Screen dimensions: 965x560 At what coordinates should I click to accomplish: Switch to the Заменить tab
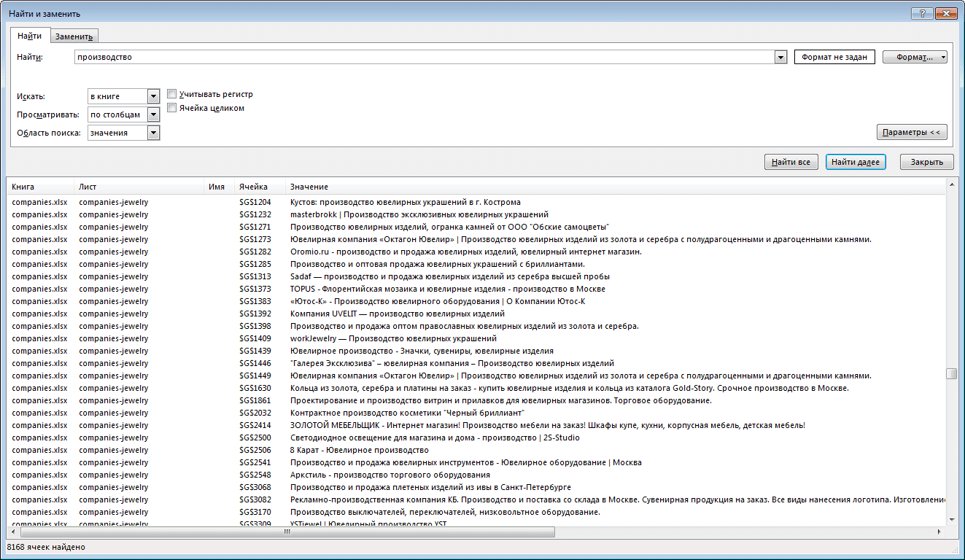coord(74,36)
